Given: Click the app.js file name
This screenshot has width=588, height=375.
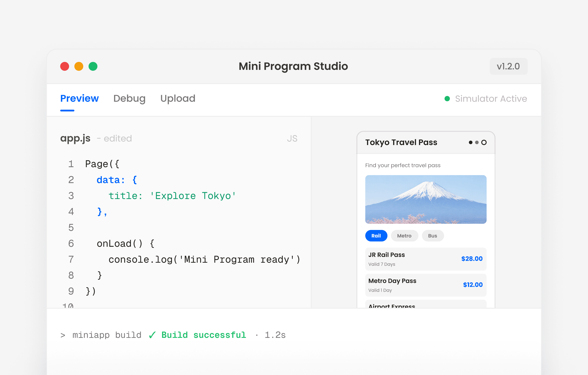Looking at the screenshot, I should (75, 138).
